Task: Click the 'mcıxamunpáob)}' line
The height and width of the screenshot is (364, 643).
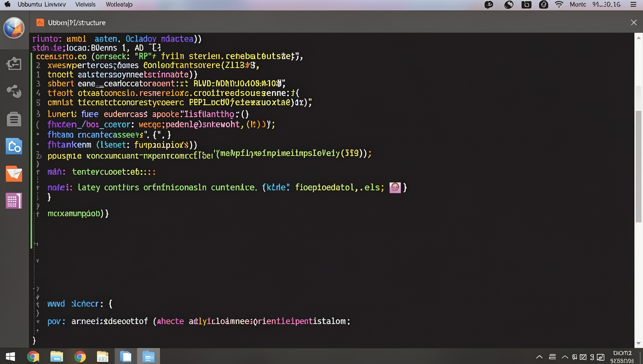Action: tap(78, 213)
